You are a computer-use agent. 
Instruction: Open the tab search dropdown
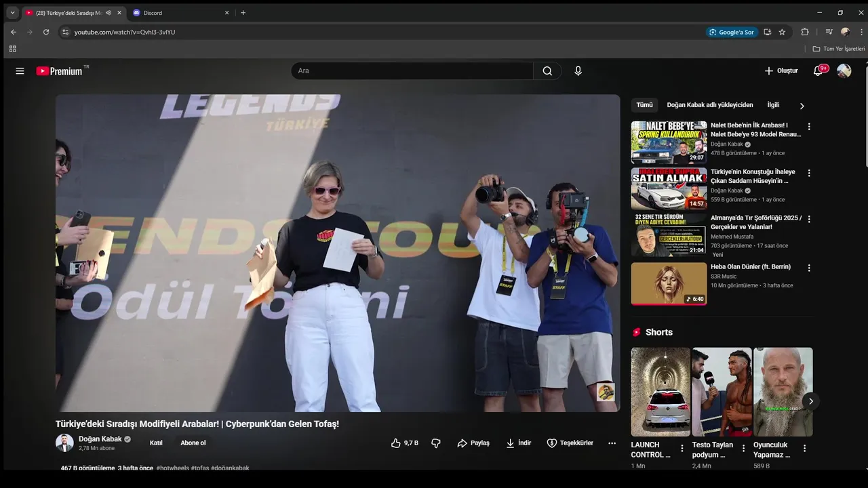click(x=12, y=13)
